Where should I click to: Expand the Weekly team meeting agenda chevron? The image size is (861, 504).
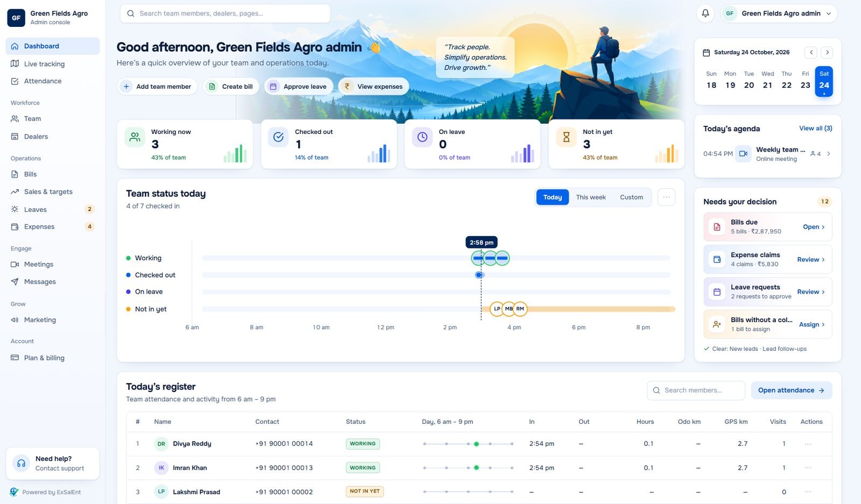pos(829,154)
